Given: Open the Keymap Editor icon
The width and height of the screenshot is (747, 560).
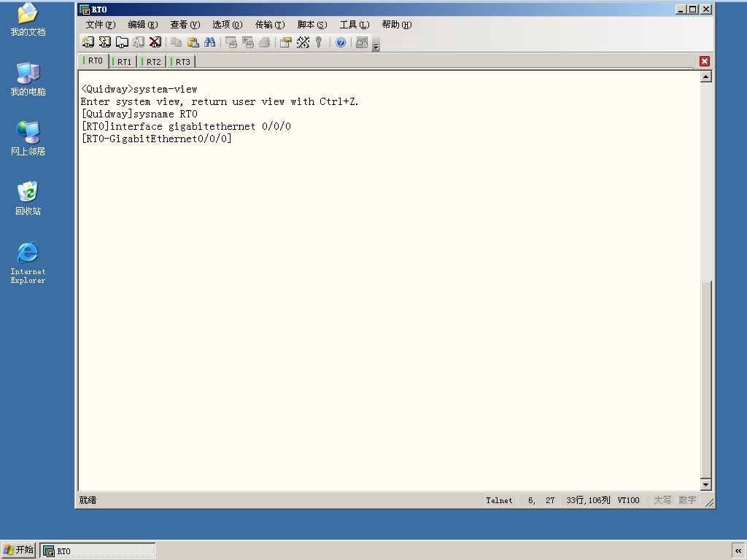Looking at the screenshot, I should tap(303, 42).
